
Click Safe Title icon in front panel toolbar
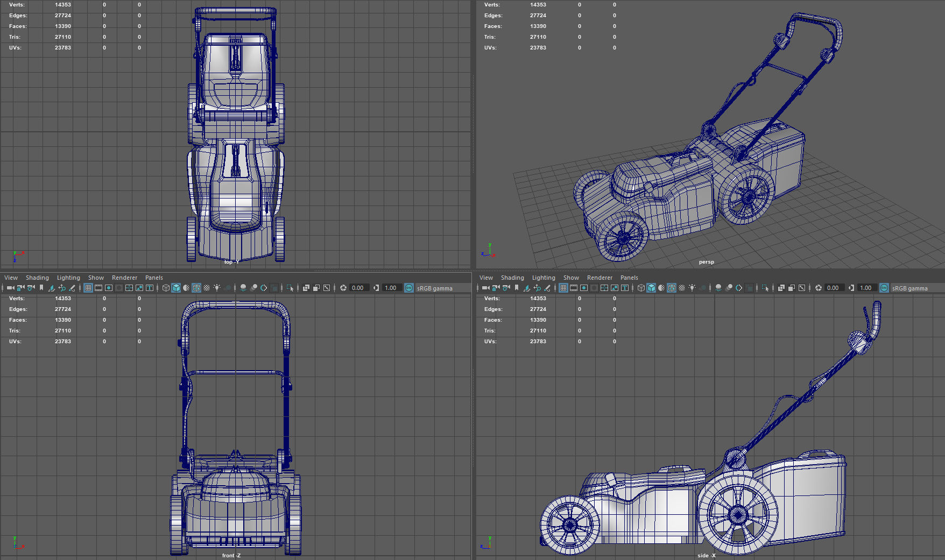pyautogui.click(x=150, y=288)
